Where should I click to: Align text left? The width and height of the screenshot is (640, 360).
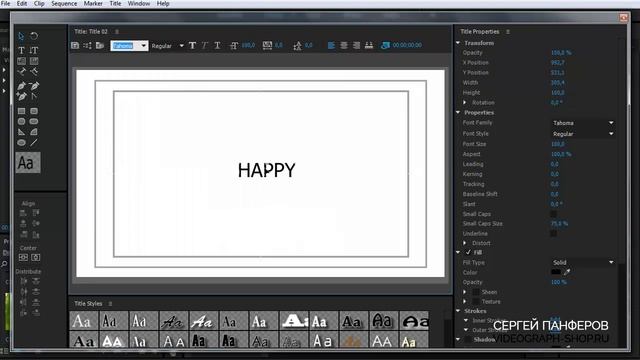coord(331,45)
